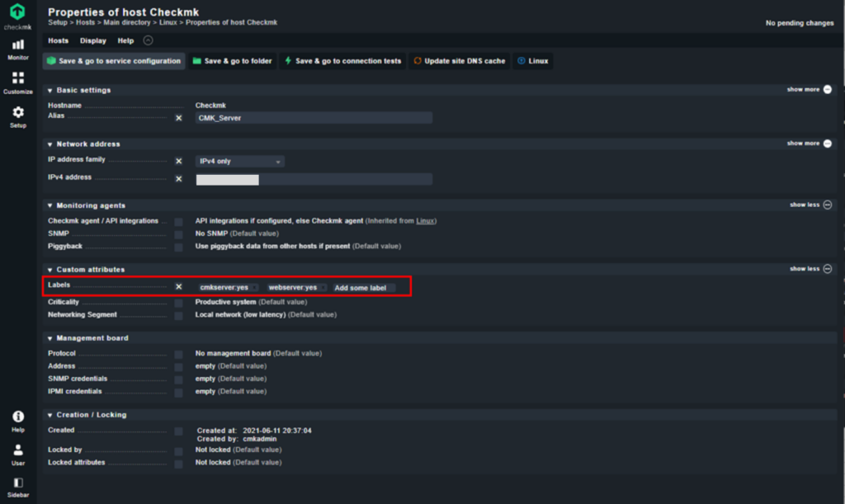The width and height of the screenshot is (845, 504).
Task: Click the Add some label field
Action: click(x=364, y=288)
